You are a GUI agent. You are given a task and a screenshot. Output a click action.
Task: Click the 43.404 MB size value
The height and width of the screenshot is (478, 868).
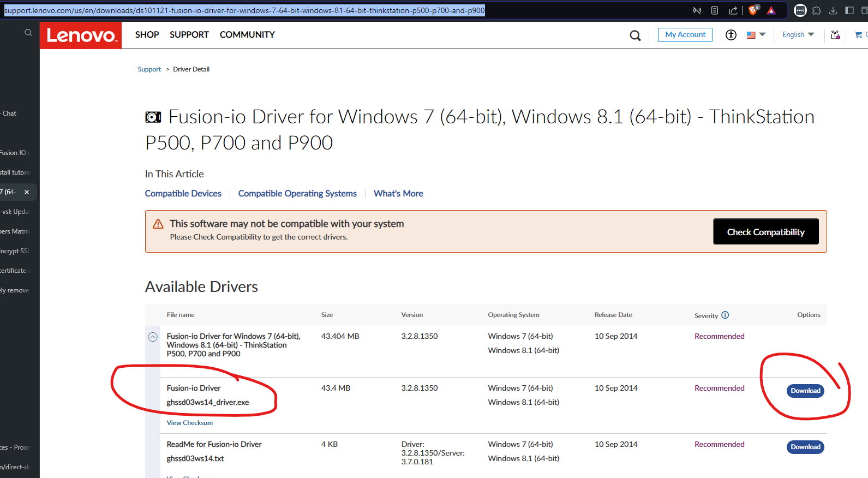coord(340,336)
